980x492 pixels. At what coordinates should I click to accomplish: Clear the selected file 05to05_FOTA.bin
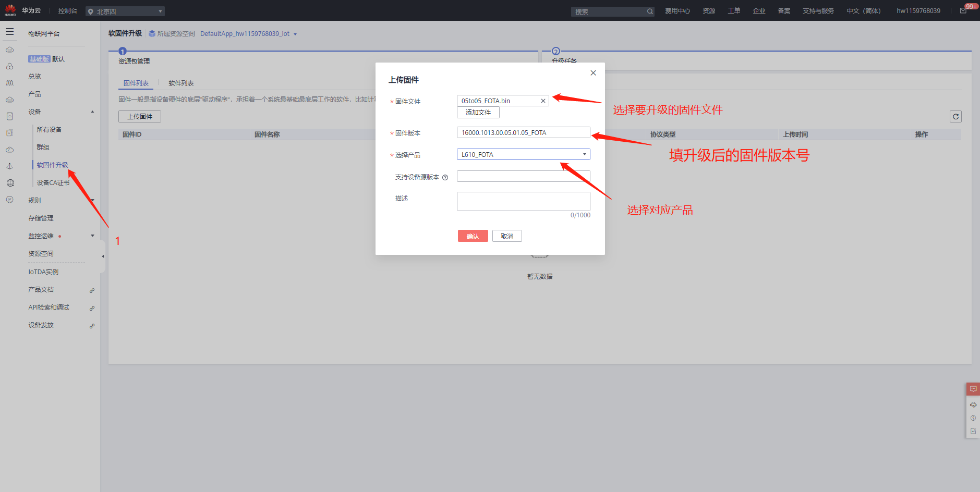point(543,101)
